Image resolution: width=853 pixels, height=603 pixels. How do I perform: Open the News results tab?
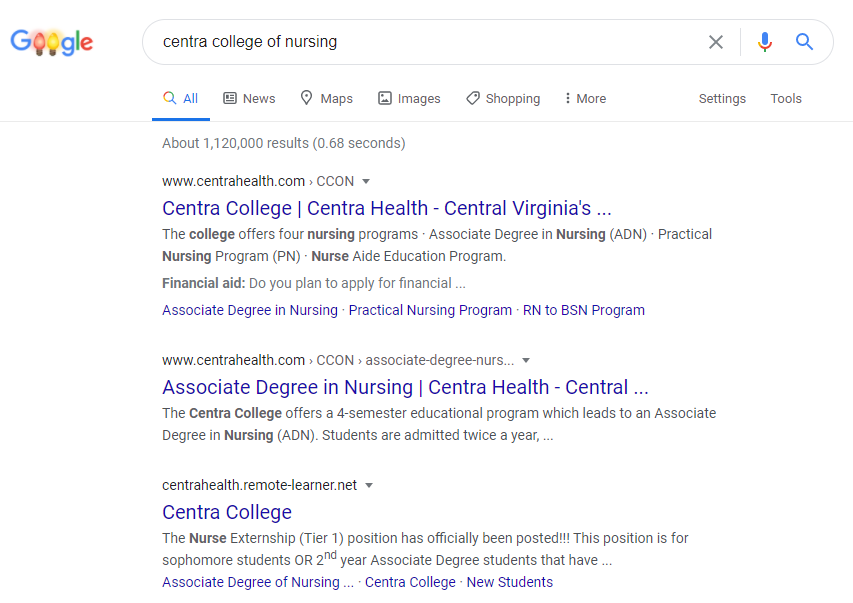(x=249, y=98)
